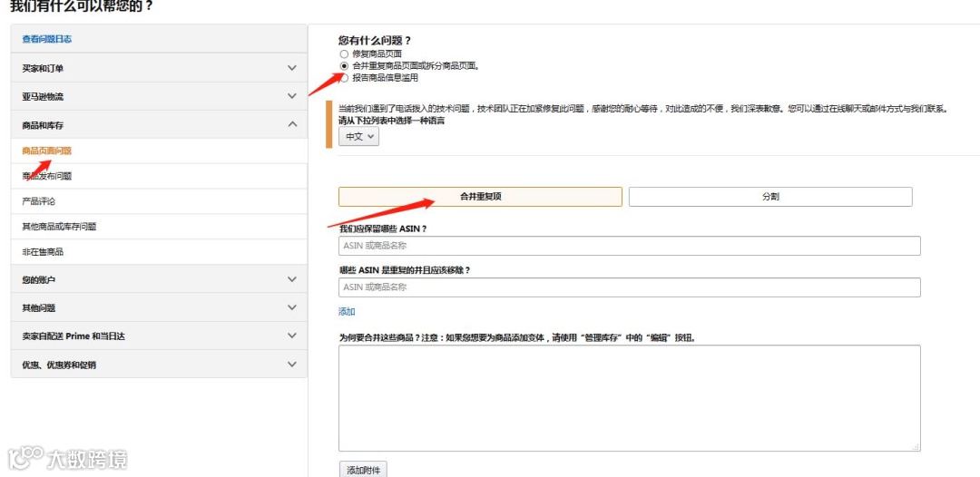Select 商品发布问题 in sidebar
Screen dimensions: 980x477
(47, 176)
